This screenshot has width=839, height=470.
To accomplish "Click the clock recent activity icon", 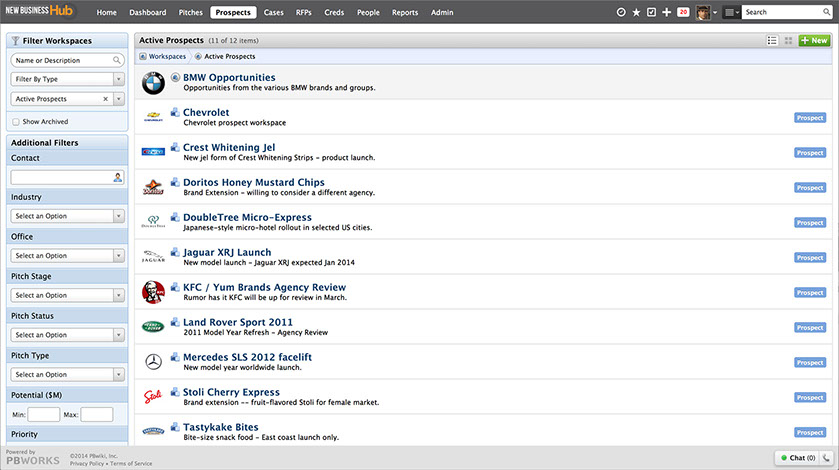I will pyautogui.click(x=621, y=12).
